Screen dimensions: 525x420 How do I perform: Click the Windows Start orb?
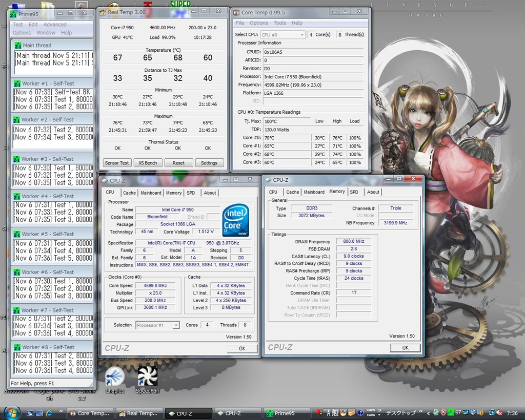[x=11, y=412]
